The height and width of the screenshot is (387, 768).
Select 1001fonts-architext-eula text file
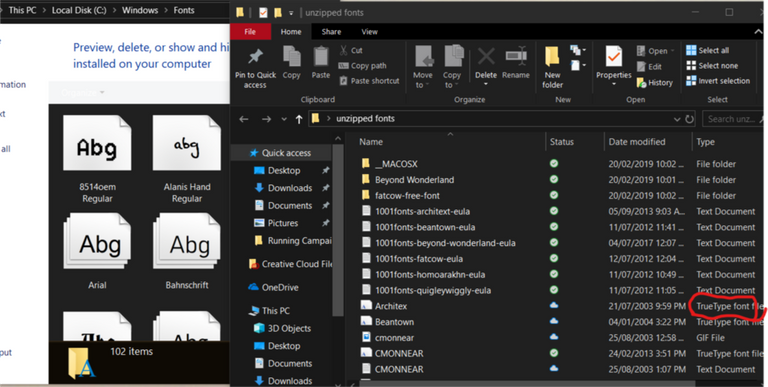click(422, 212)
